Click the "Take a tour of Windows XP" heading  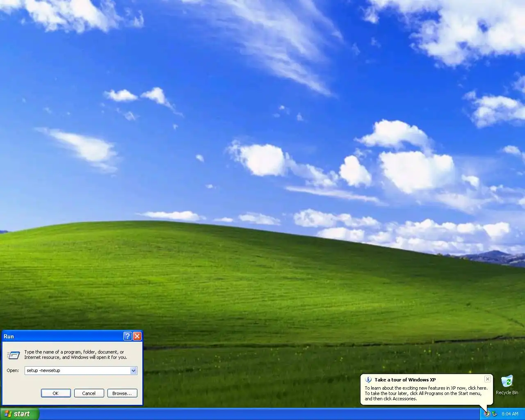click(x=405, y=380)
